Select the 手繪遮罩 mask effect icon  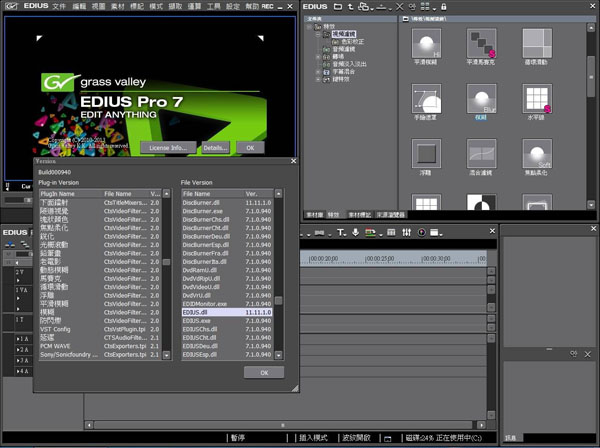(x=426, y=98)
